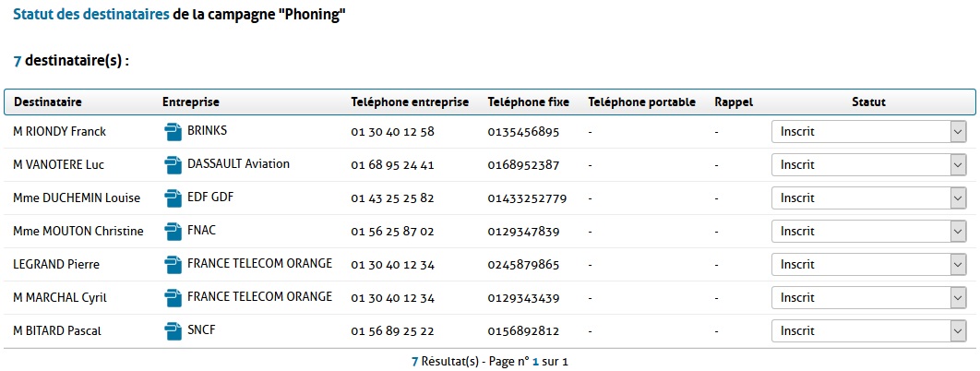980x371 pixels.
Task: Expand the Statut dropdown for Mme MOUTON Christine
Action: pyautogui.click(x=868, y=232)
